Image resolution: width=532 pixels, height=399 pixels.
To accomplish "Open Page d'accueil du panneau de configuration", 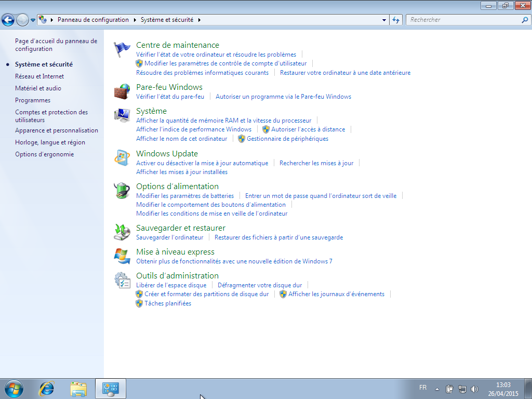I will (56, 45).
